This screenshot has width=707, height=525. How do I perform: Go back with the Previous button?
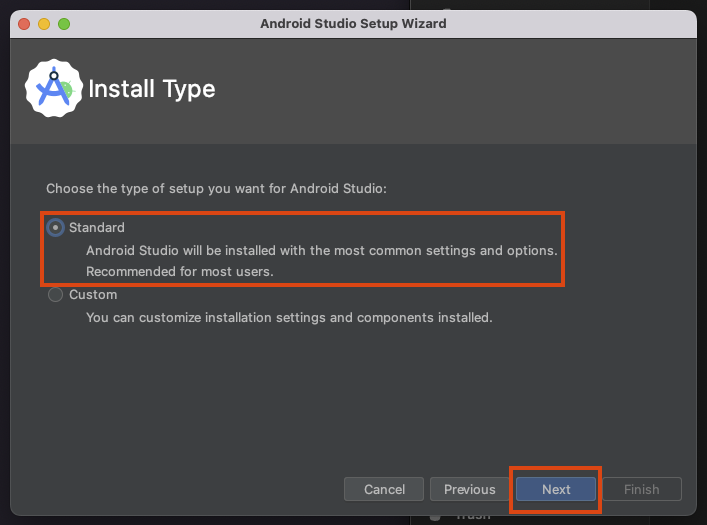[469, 489]
